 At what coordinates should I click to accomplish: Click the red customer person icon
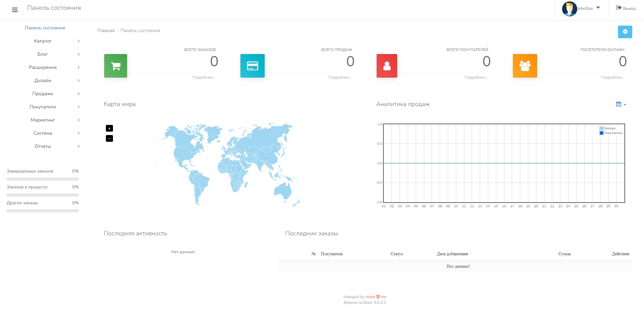(387, 66)
